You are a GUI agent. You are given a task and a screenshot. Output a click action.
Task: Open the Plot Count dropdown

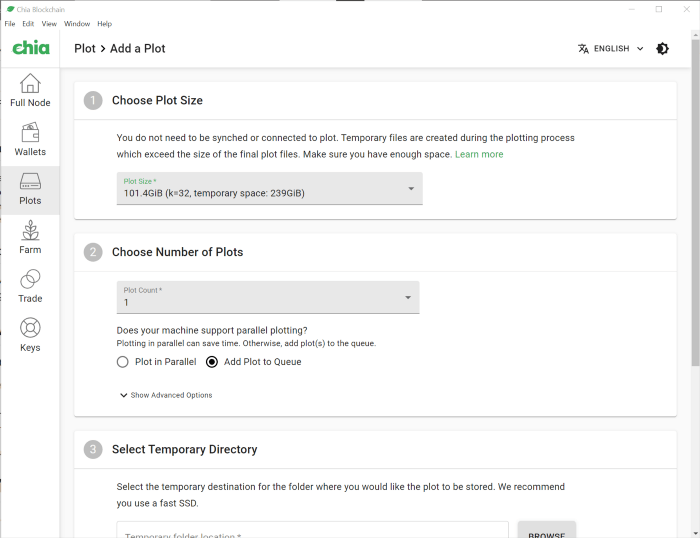[x=267, y=297]
